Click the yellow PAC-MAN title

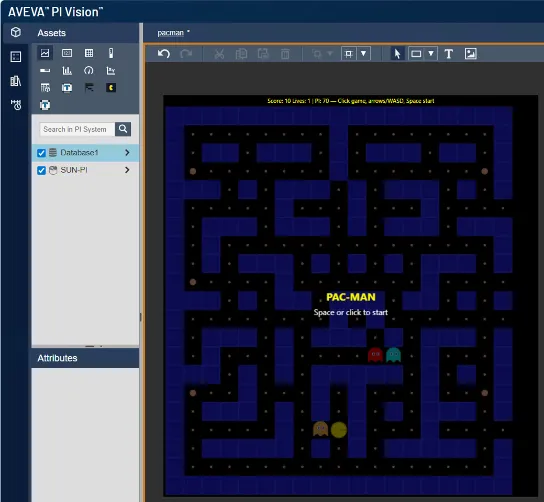[x=351, y=297]
